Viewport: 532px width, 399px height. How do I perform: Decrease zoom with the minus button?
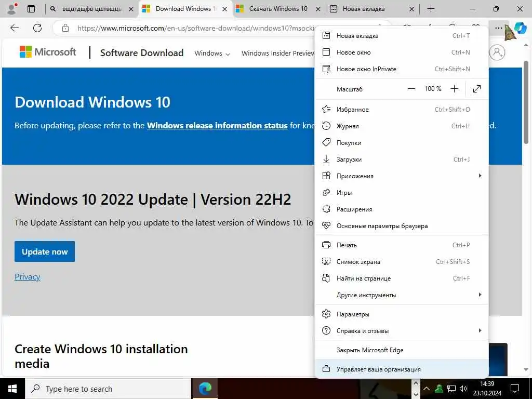coord(411,89)
